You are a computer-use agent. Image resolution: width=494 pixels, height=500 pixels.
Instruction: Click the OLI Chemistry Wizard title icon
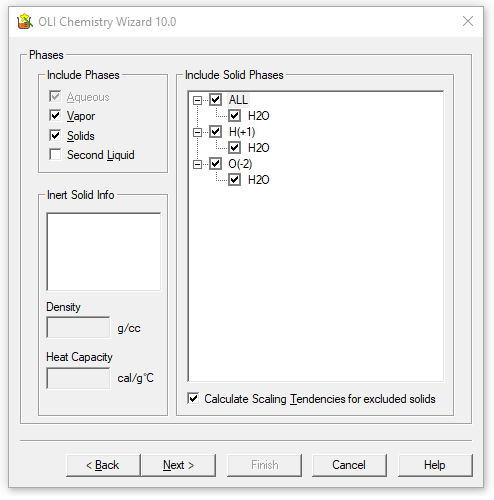tap(25, 22)
